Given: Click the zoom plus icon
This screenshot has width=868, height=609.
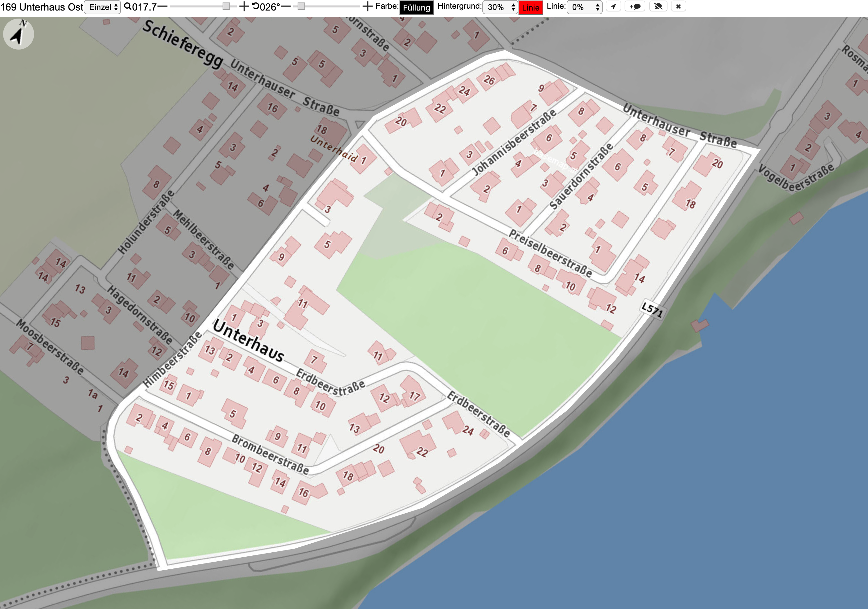Looking at the screenshot, I should click(244, 7).
